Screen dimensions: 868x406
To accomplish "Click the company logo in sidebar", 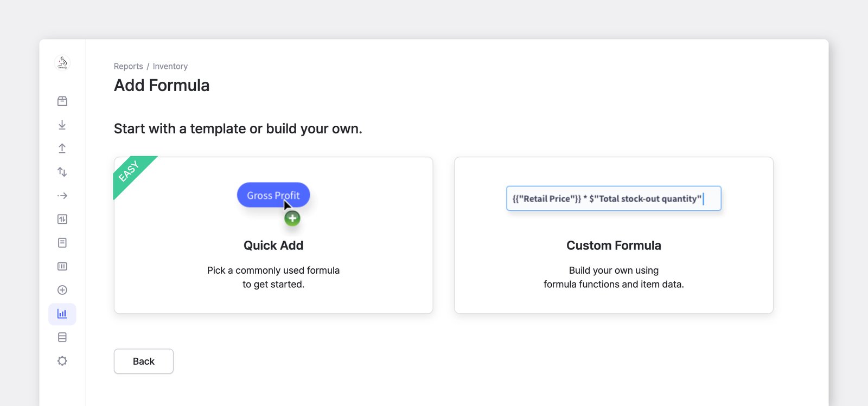I will point(62,63).
